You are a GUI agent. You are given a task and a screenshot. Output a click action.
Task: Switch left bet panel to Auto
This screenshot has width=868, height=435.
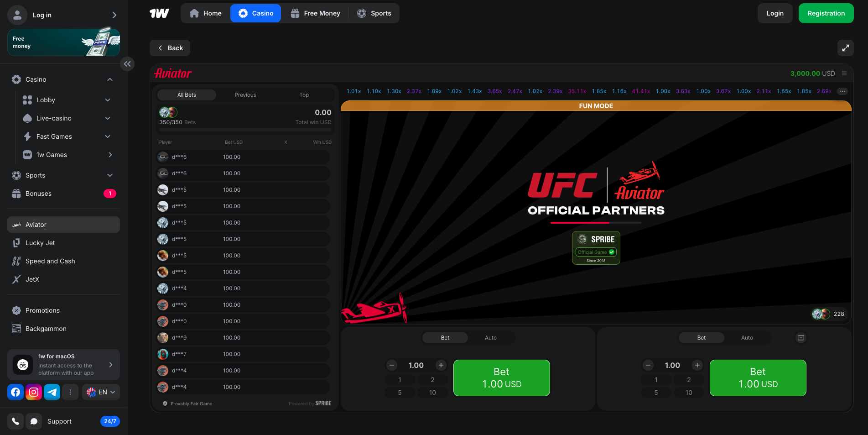tap(491, 338)
